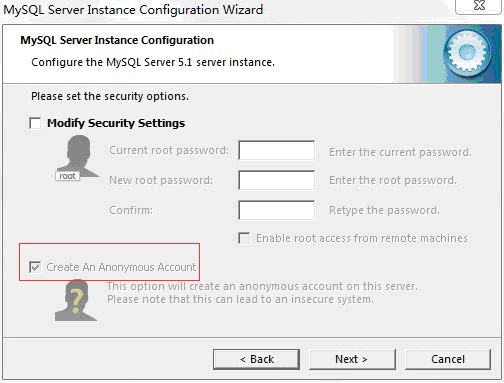Screen dimensions: 504x383
Task: Close the wizard window with X
Action: pyautogui.click(x=479, y=5)
